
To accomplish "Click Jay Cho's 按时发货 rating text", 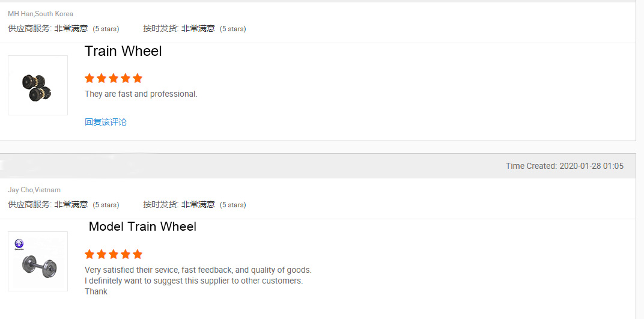I will (x=194, y=204).
